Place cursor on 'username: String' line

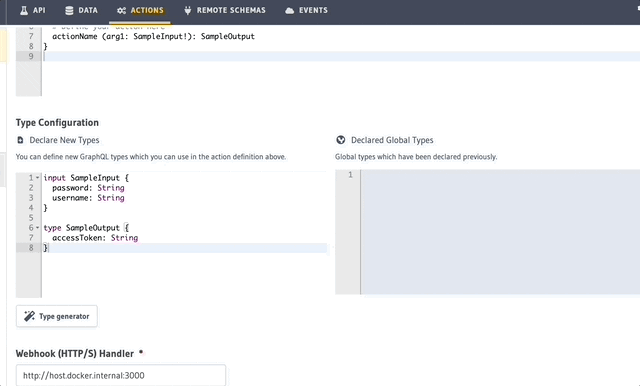pyautogui.click(x=88, y=198)
